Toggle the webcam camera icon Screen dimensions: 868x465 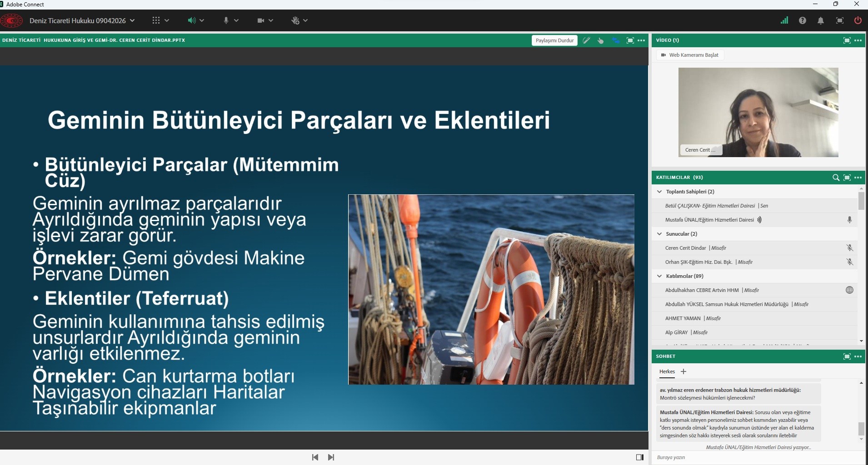(x=261, y=20)
